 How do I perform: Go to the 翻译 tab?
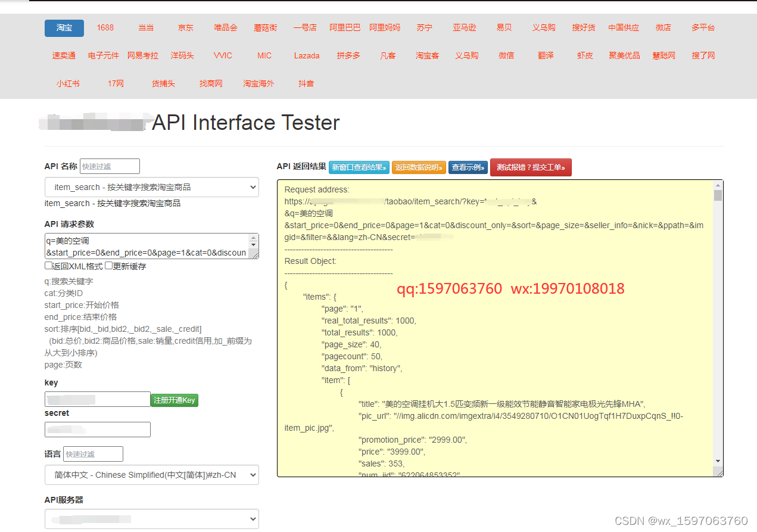click(546, 56)
